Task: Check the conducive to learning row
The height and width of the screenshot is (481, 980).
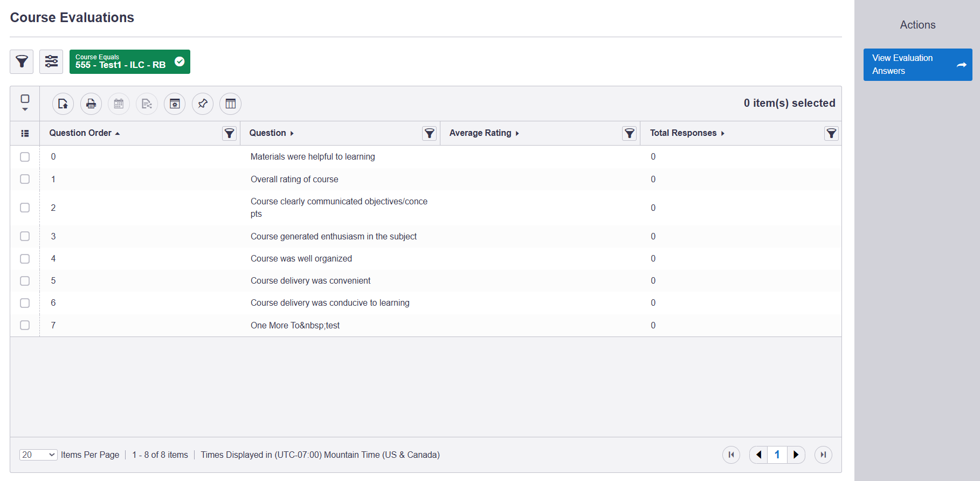Action: point(25,303)
